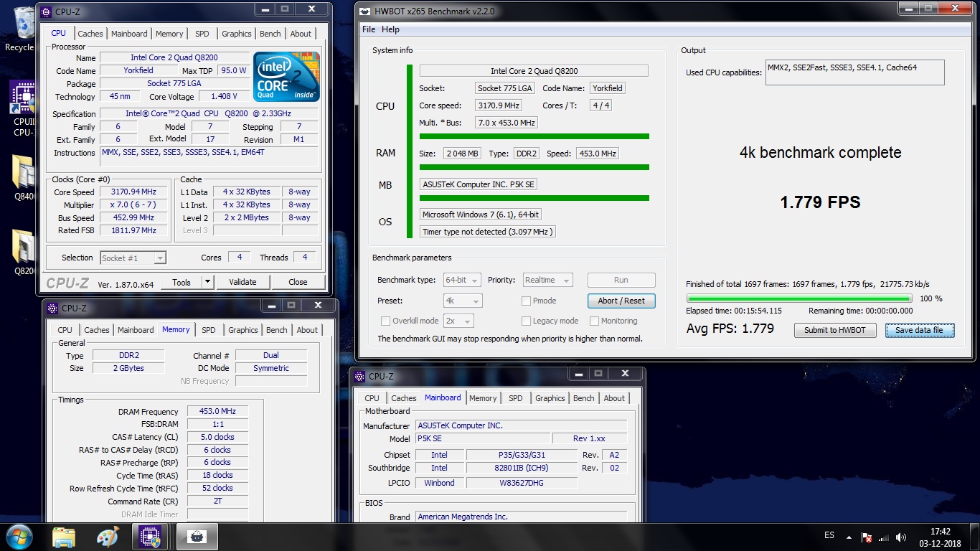Click the benchmark progress bar at 100%
Viewport: 980px width, 551px height.
[x=799, y=298]
